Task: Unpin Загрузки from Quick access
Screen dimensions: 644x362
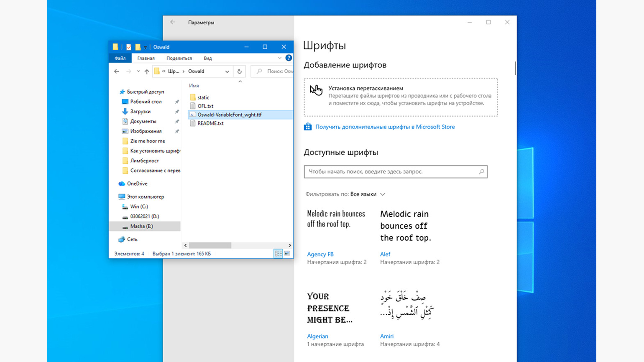Action: click(178, 111)
